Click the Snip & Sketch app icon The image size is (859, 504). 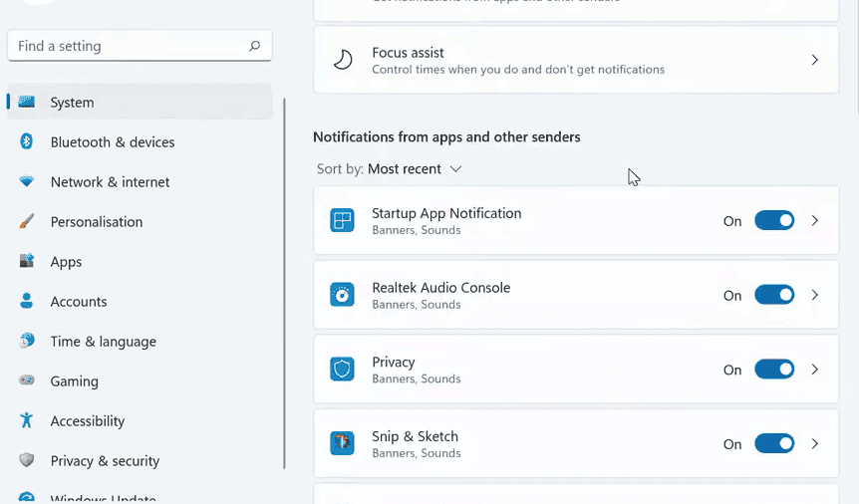click(342, 444)
